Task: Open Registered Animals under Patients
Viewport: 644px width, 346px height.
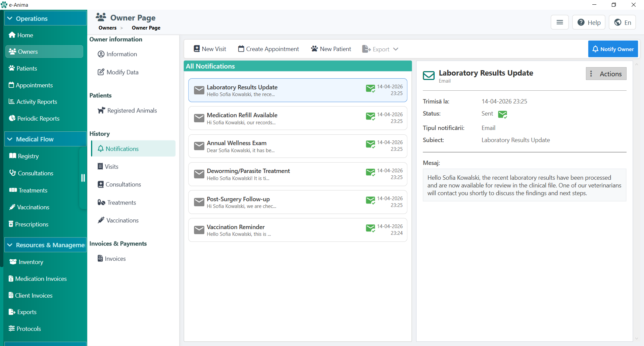Action: click(127, 111)
